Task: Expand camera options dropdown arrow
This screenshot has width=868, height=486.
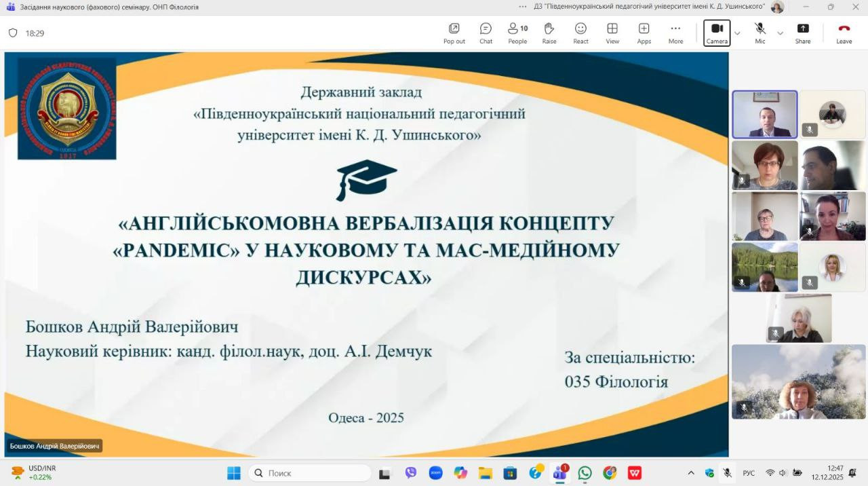Action: 737,33
